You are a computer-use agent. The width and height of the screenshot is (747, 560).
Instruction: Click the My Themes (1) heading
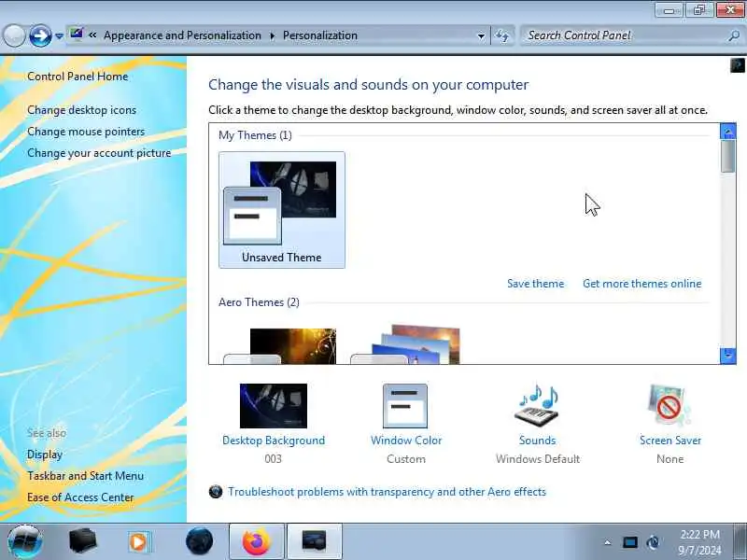click(255, 135)
